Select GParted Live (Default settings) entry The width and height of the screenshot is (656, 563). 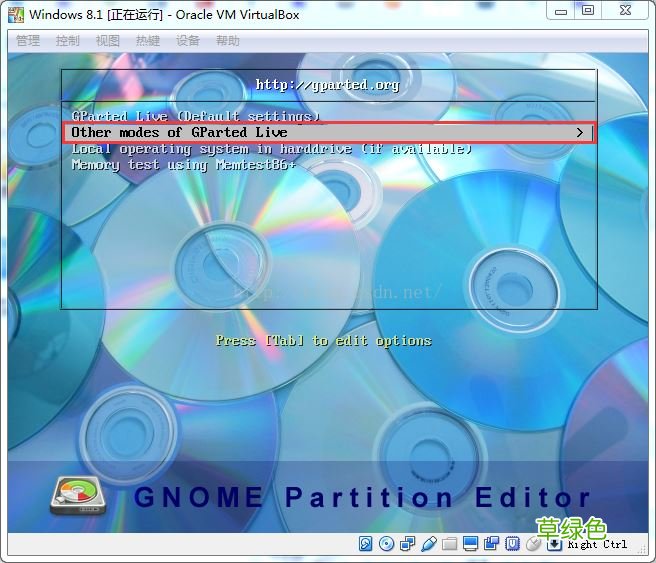point(196,116)
